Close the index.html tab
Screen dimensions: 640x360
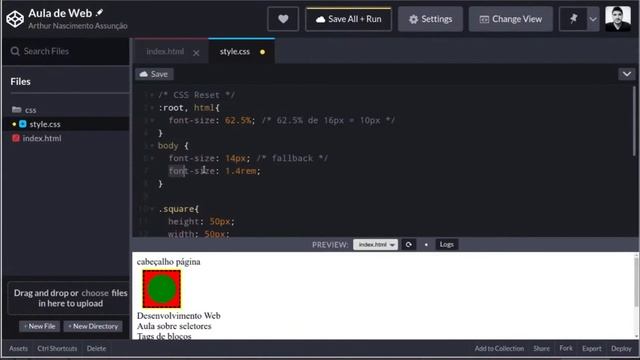click(x=196, y=53)
